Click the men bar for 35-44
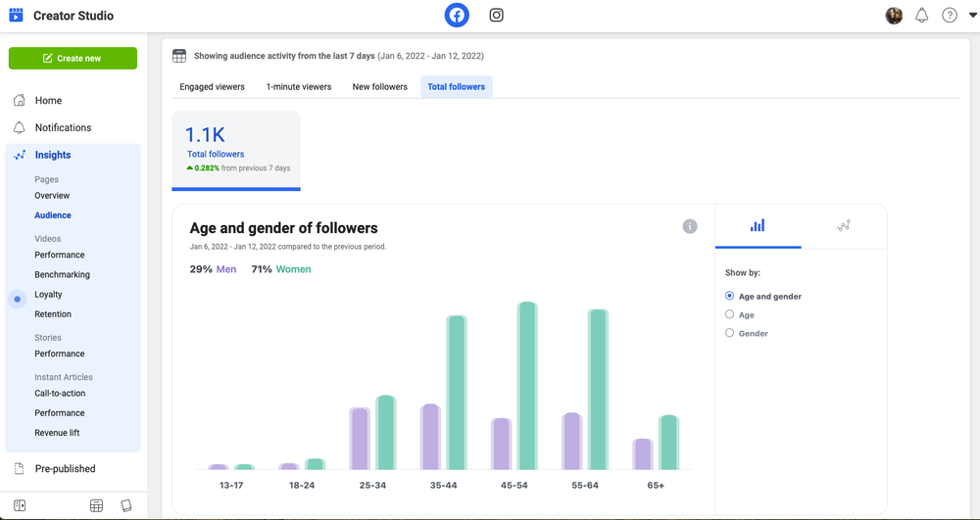 [x=430, y=437]
